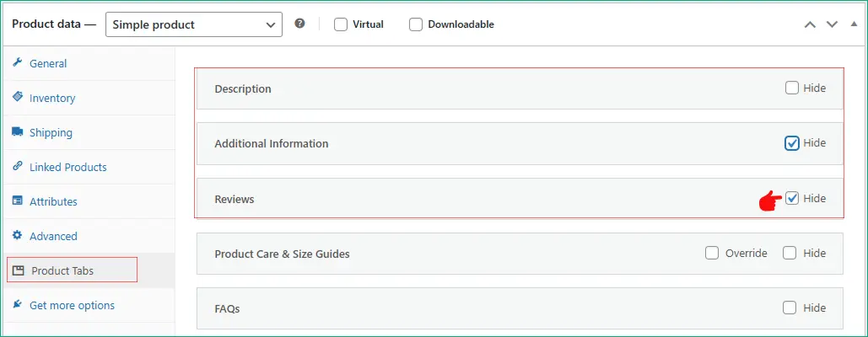Collapse the Product data panel triangle
868x337 pixels.
point(854,24)
